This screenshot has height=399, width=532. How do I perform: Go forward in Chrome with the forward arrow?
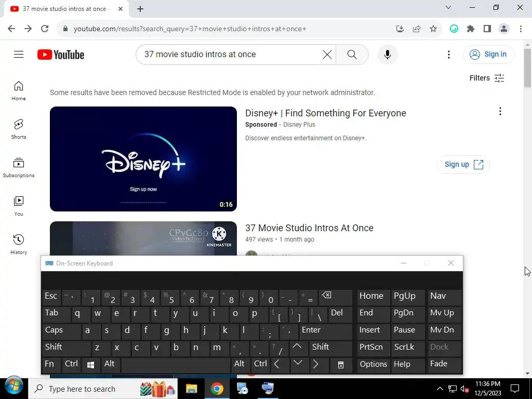pyautogui.click(x=28, y=29)
